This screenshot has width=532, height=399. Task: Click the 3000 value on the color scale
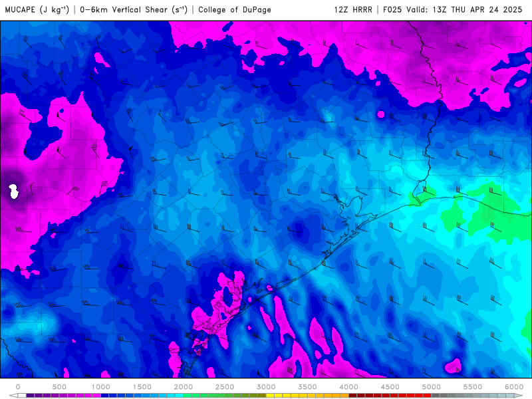coord(266,387)
